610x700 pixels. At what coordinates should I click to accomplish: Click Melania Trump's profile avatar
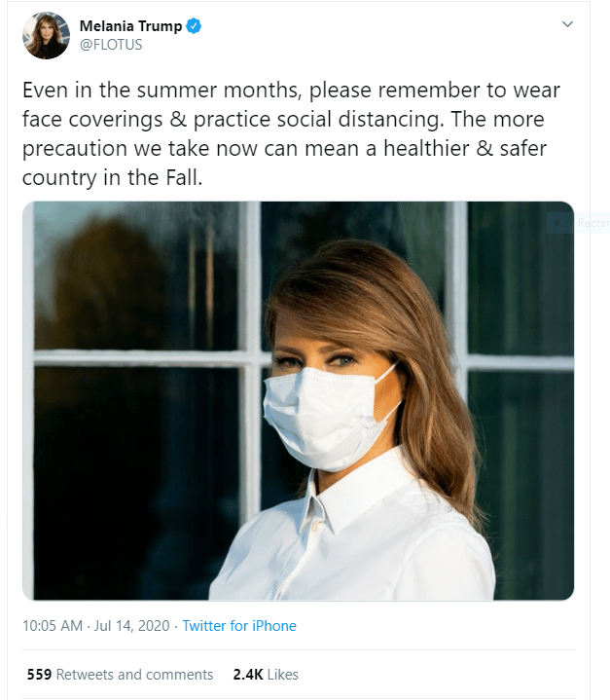coord(46,35)
